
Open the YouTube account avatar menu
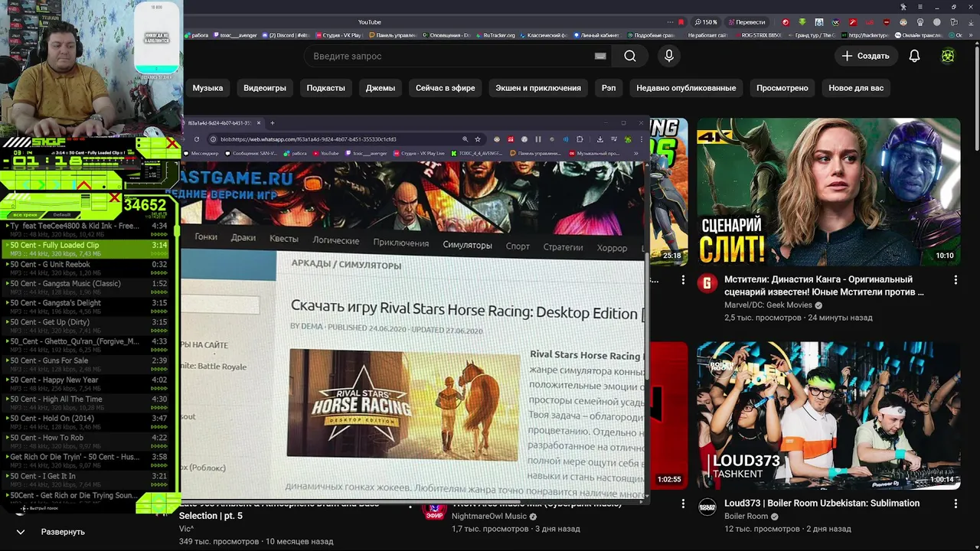point(948,56)
